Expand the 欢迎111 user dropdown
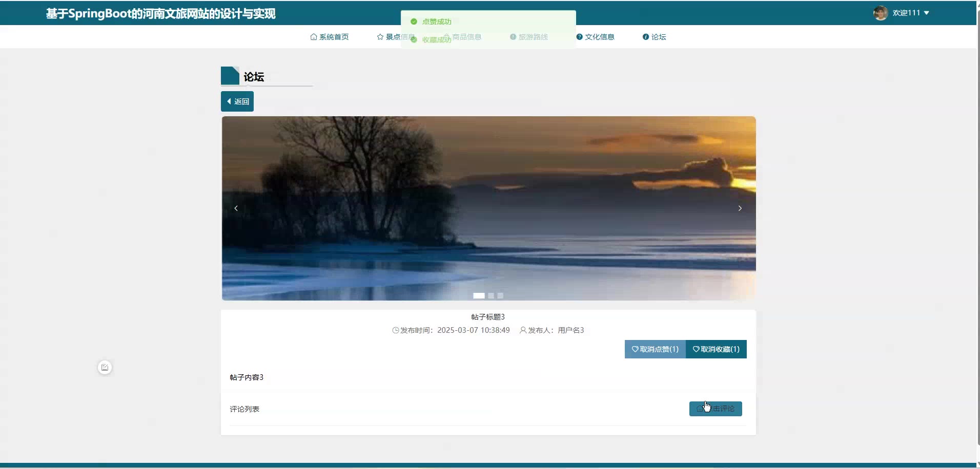980x469 pixels. [911, 13]
